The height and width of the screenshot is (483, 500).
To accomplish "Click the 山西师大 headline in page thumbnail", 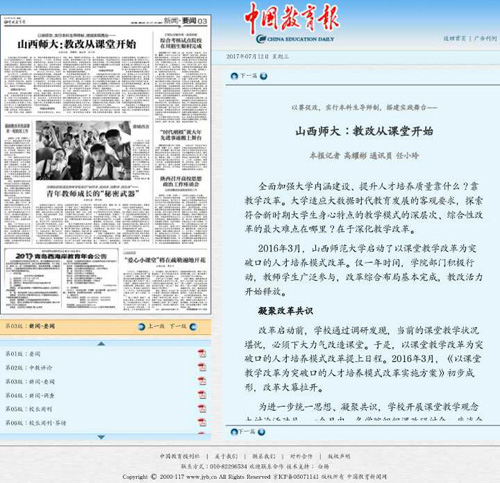I will click(x=77, y=44).
